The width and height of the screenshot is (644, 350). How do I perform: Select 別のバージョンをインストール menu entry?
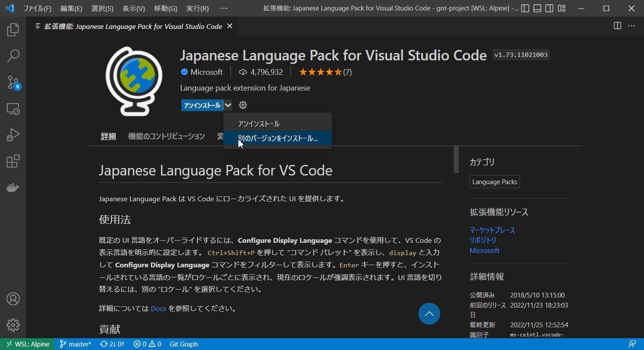pos(277,138)
